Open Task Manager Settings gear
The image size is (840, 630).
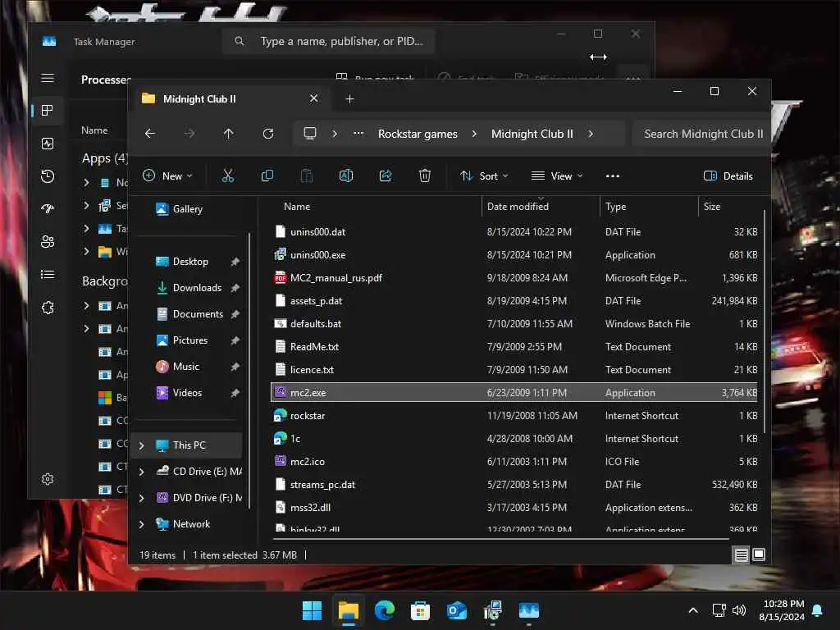tap(48, 479)
